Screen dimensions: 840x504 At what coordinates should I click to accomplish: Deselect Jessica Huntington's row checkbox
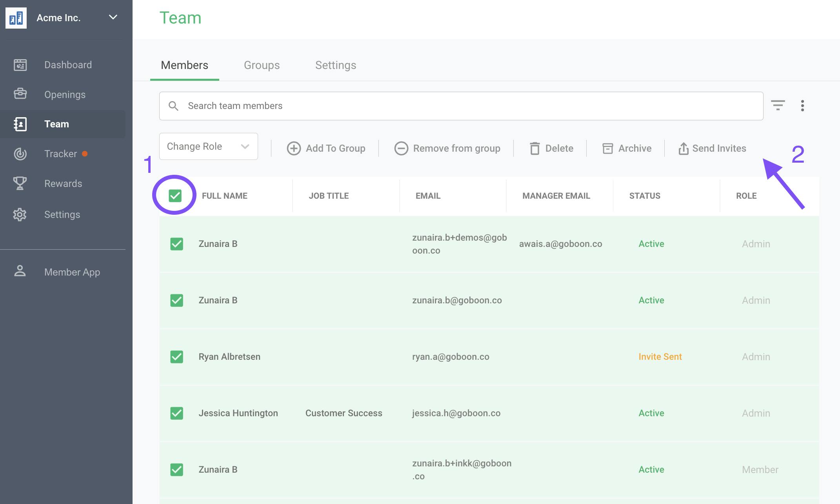tap(176, 413)
